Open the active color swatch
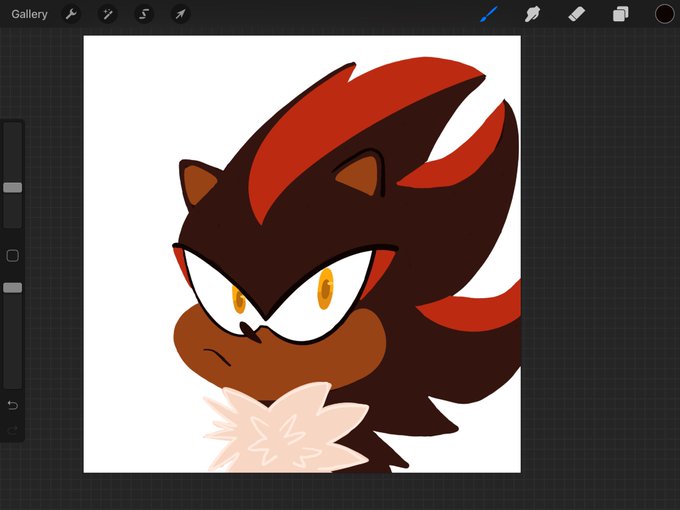This screenshot has width=680, height=510. point(664,14)
